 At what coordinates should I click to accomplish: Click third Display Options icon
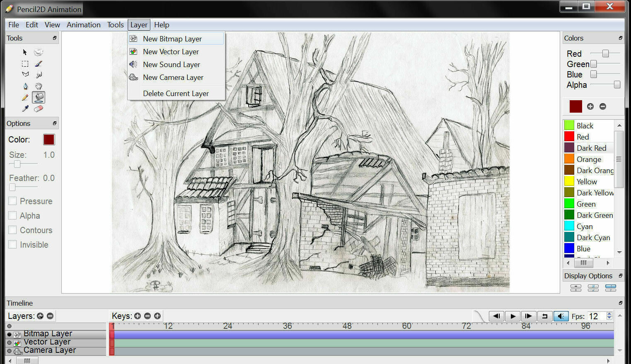(x=611, y=288)
